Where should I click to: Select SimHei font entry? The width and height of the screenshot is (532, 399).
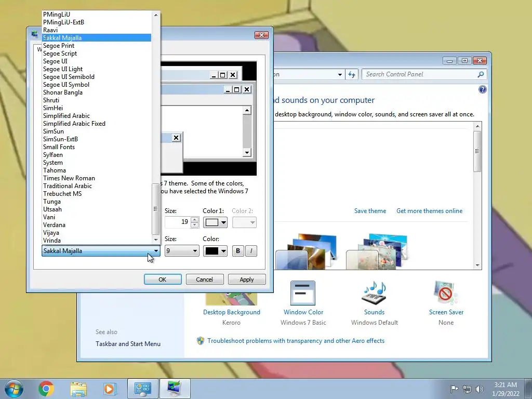[x=96, y=108]
